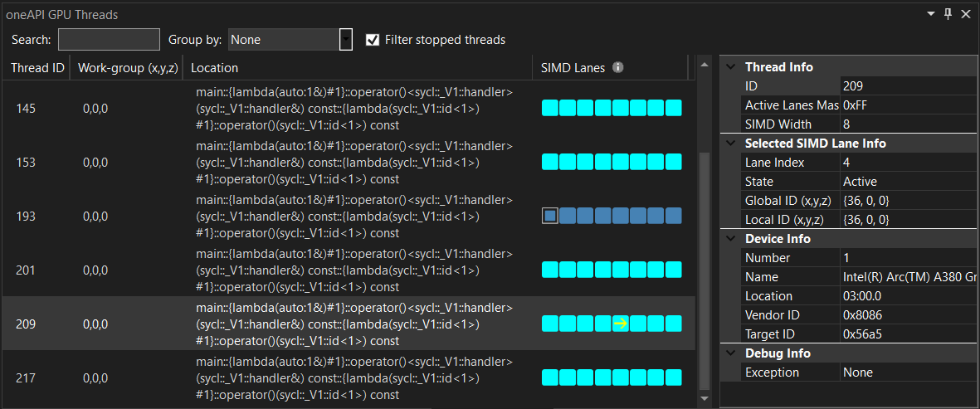Screen dimensions: 980x409
Task: Click the thread list scroll-down arrow
Action: (705, 400)
